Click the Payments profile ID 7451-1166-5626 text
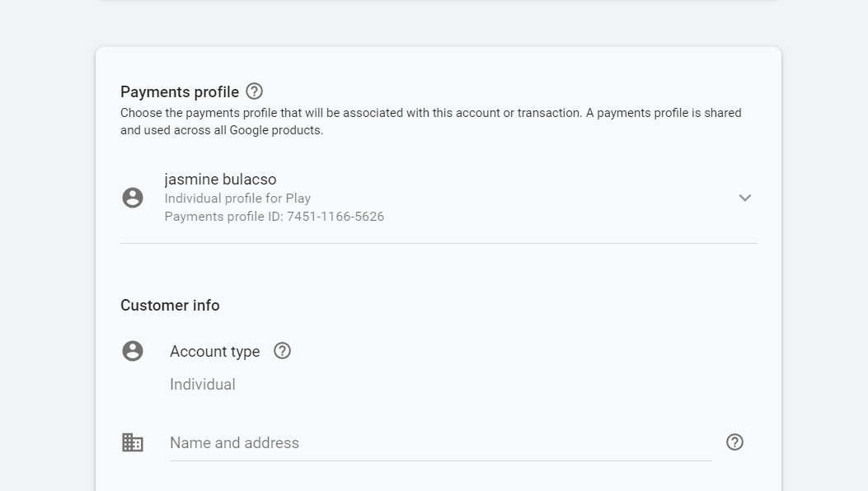This screenshot has width=868, height=491. 274,217
